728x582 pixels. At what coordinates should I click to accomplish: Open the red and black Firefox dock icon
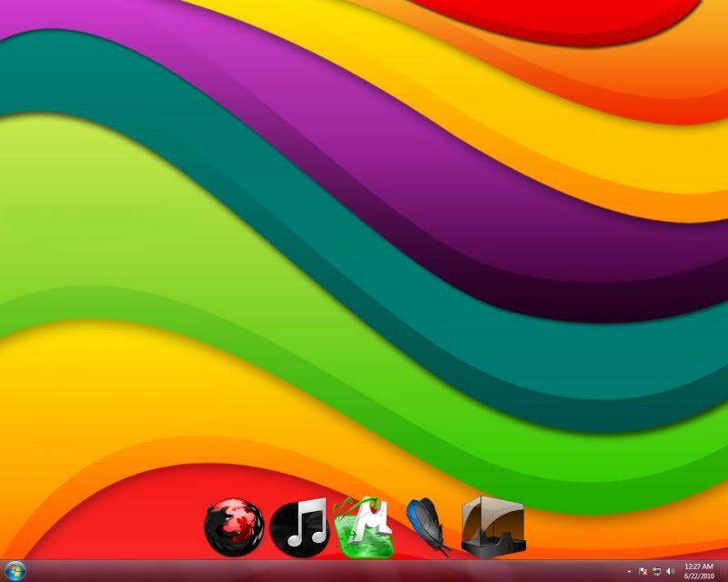(234, 527)
